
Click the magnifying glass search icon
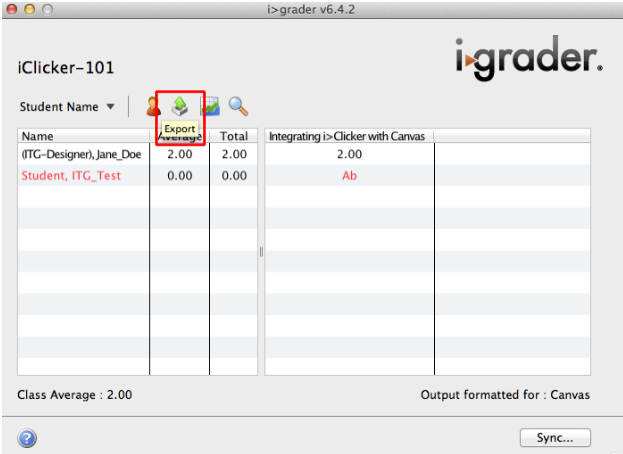[x=238, y=106]
